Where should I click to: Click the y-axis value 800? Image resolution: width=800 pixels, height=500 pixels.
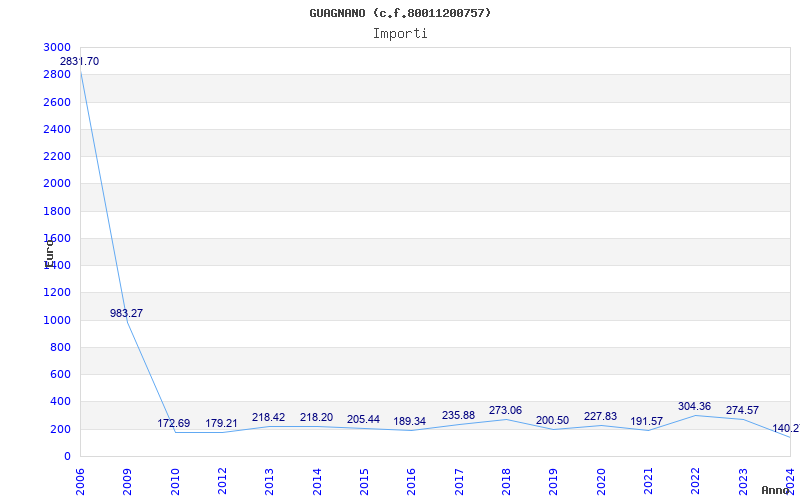click(x=60, y=347)
